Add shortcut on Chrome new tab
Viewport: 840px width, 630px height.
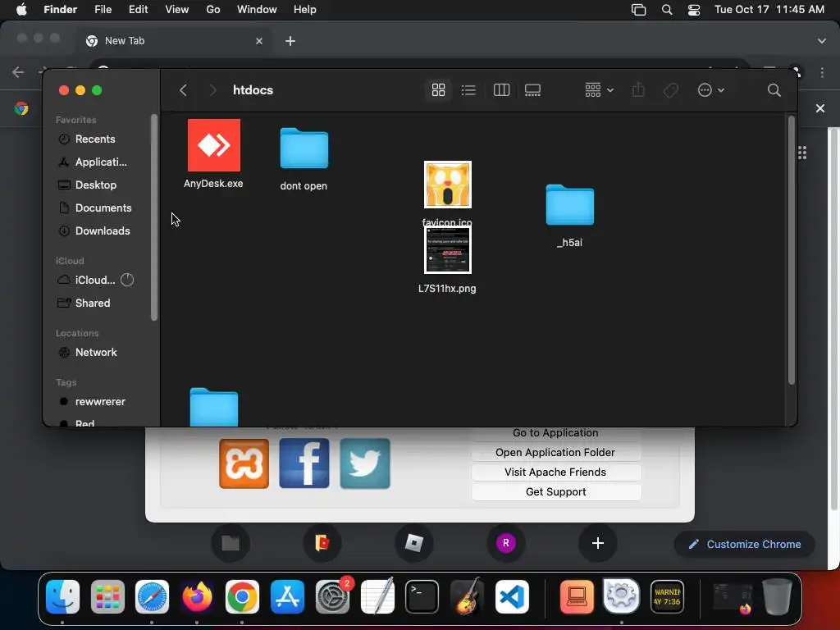tap(598, 543)
